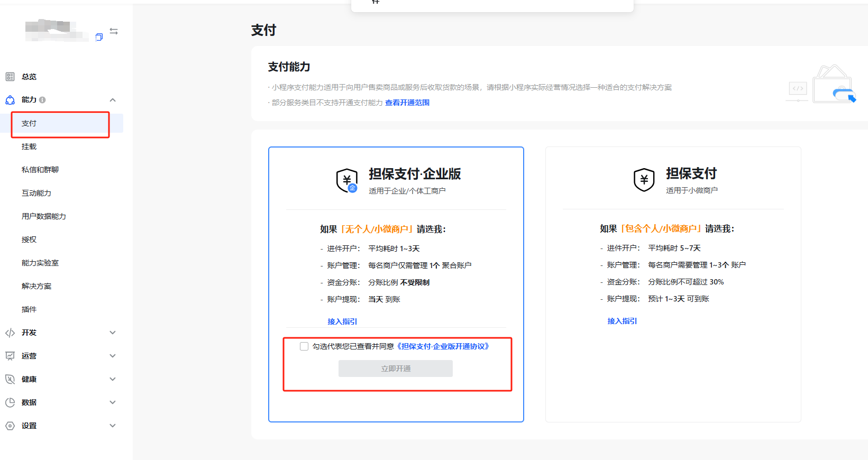Open the 挂载 sidebar item

pyautogui.click(x=29, y=146)
